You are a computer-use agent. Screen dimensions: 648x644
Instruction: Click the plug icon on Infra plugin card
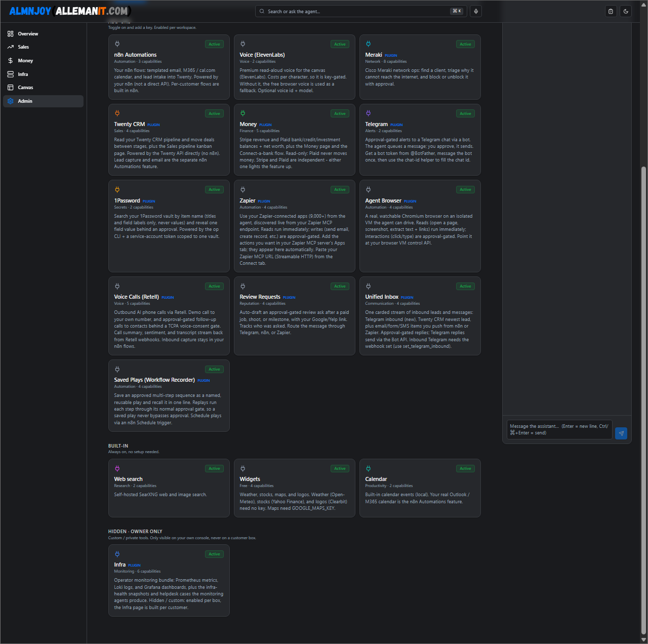coord(117,554)
